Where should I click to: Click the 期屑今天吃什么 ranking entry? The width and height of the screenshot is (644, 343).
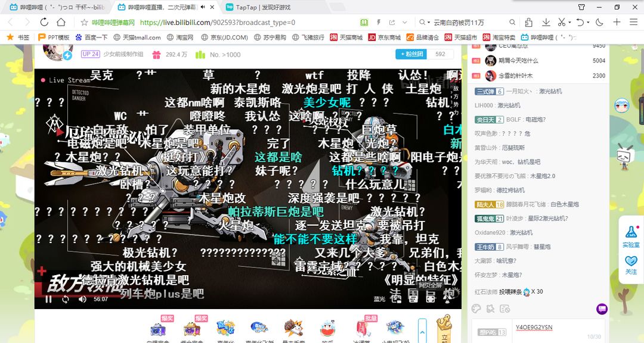[x=539, y=61]
